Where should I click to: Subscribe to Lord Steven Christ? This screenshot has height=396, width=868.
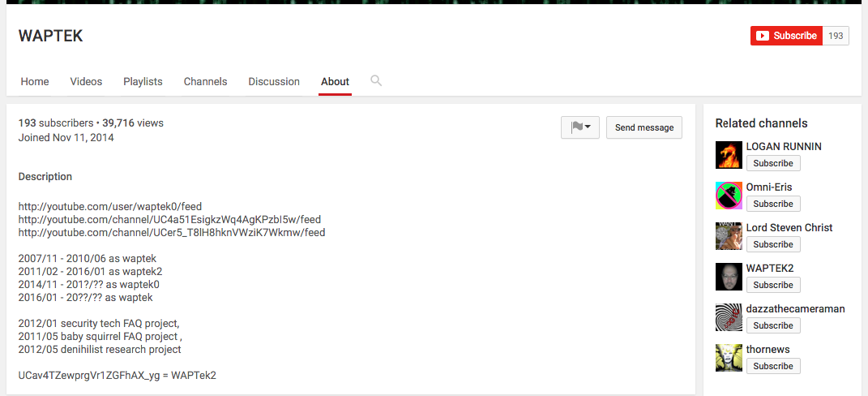[x=773, y=244]
